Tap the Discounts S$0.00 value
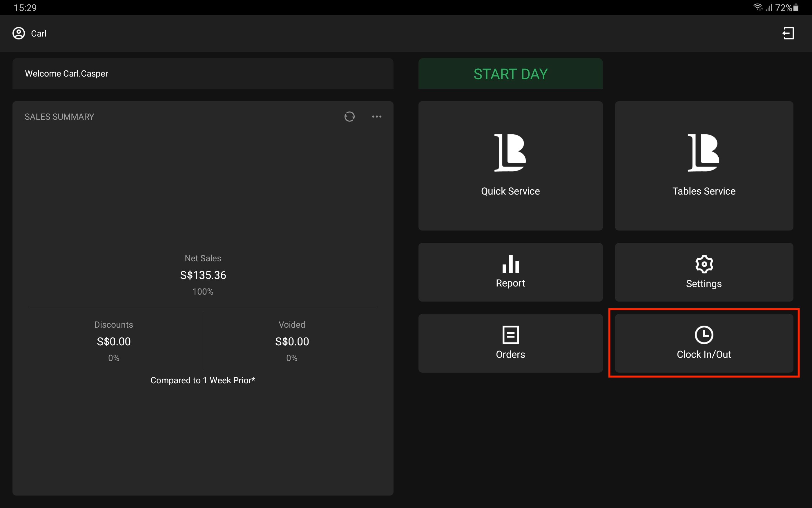812x508 pixels. (x=114, y=341)
